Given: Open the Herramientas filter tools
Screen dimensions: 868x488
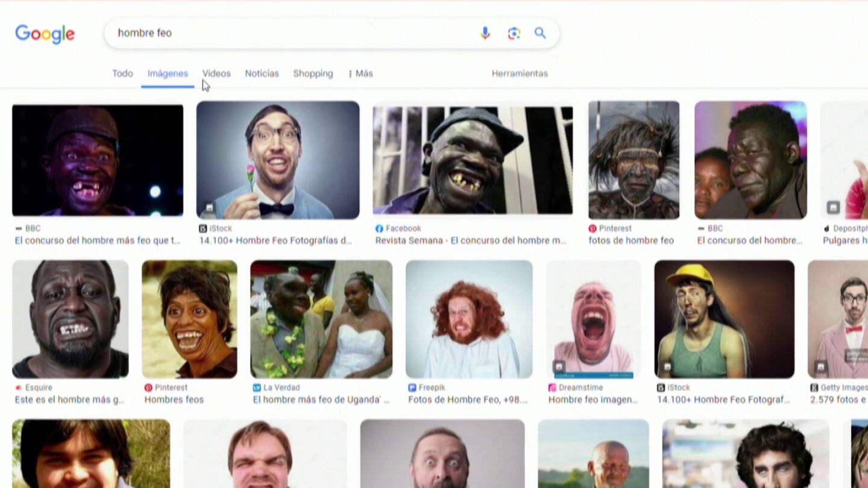Looking at the screenshot, I should click(520, 74).
